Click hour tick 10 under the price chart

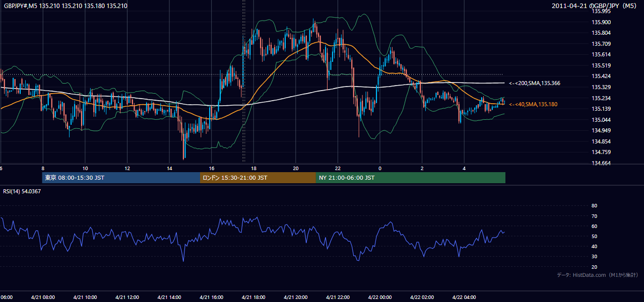point(85,168)
